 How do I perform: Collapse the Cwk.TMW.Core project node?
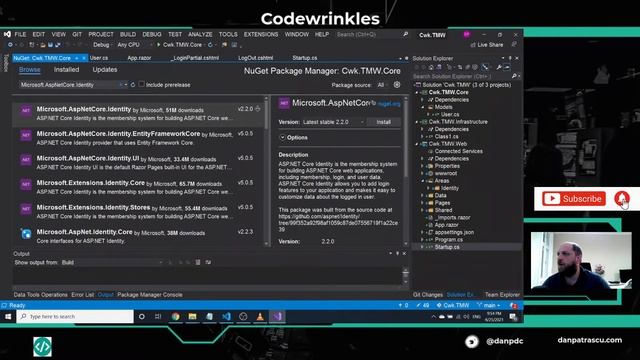pos(417,92)
